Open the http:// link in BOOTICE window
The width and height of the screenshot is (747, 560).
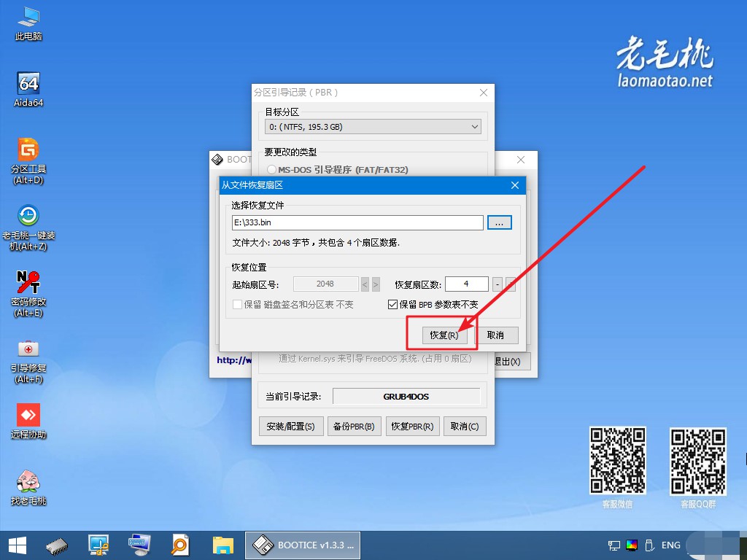234,360
